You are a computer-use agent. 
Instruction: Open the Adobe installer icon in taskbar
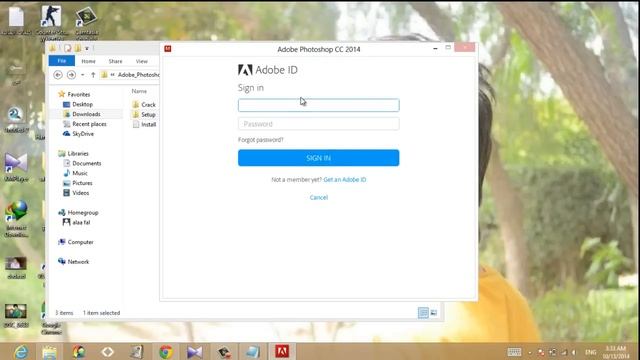[x=282, y=351]
